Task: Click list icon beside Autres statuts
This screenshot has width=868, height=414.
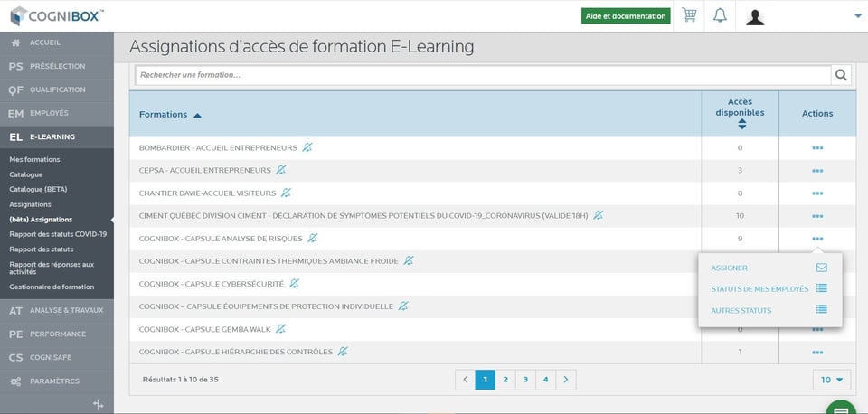Action: [x=822, y=309]
